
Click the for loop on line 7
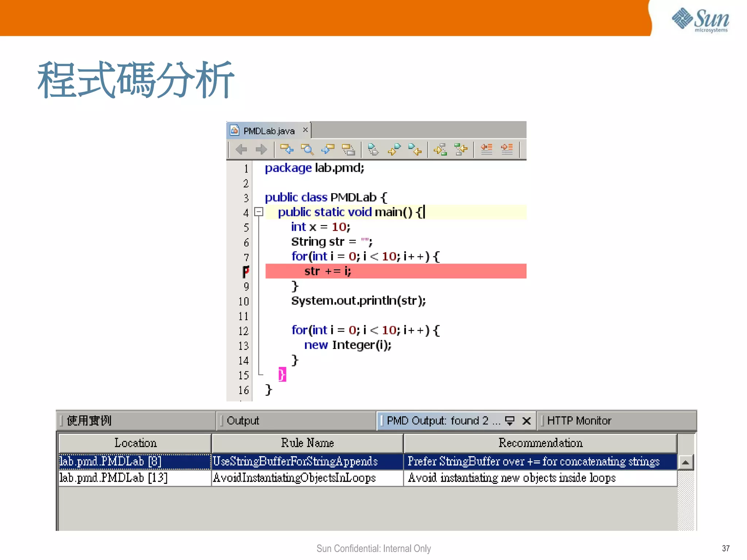tap(365, 256)
